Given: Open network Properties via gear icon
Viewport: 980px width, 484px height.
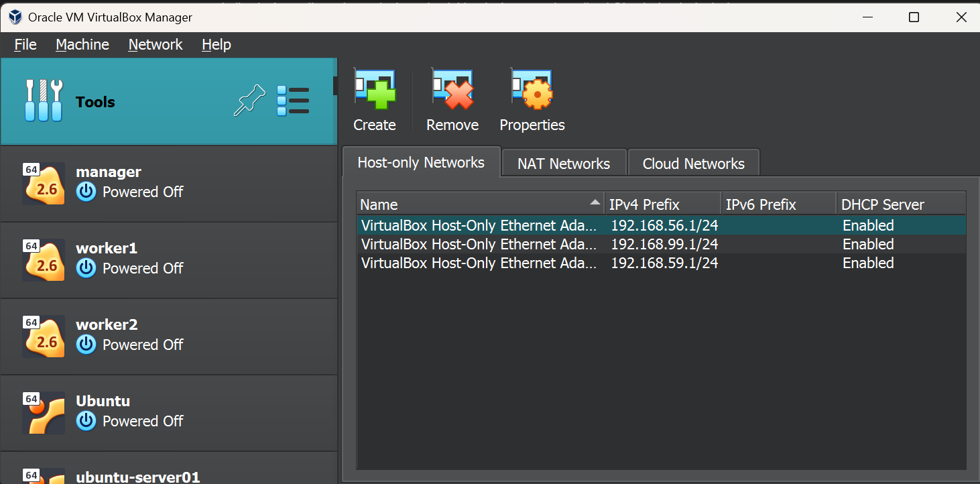Looking at the screenshot, I should (x=532, y=90).
